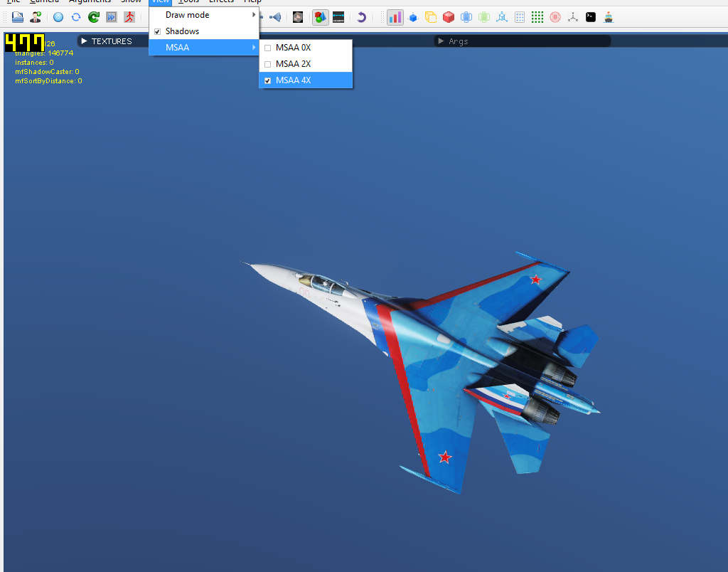728x572 pixels.
Task: Uncheck the MSAA 4X option
Action: (267, 80)
